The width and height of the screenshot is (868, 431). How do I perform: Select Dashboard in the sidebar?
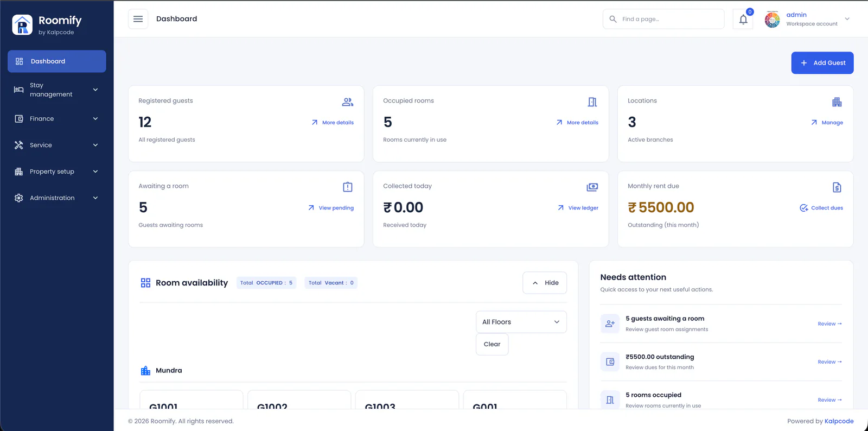coord(57,61)
